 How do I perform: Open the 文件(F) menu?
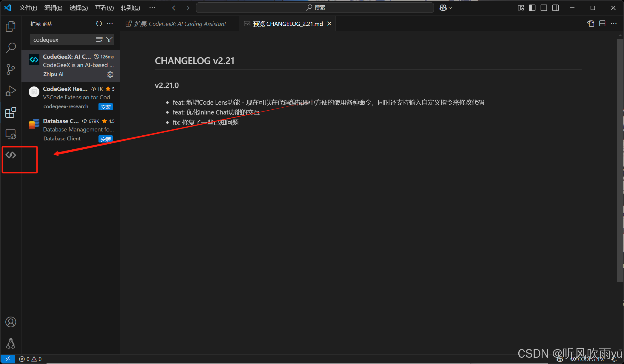coord(28,8)
